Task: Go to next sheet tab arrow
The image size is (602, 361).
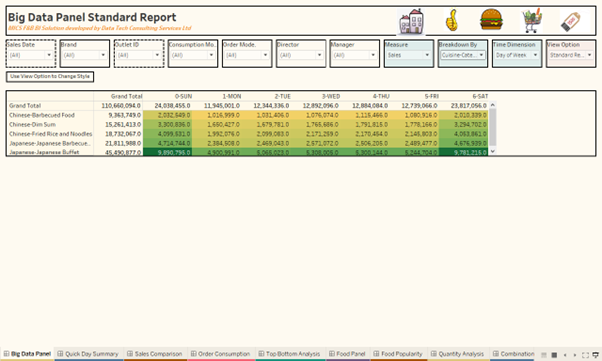Action: (x=575, y=355)
